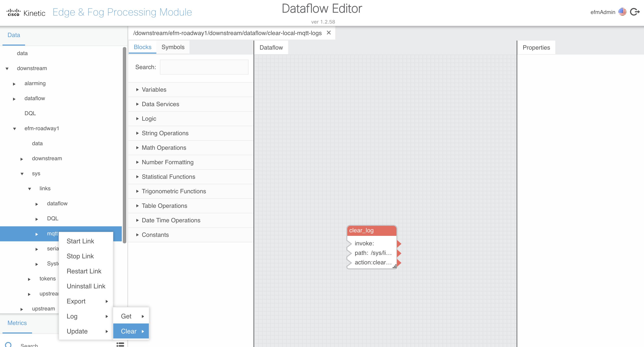644x347 pixels.
Task: Open the Dataflow tab
Action: tap(271, 48)
